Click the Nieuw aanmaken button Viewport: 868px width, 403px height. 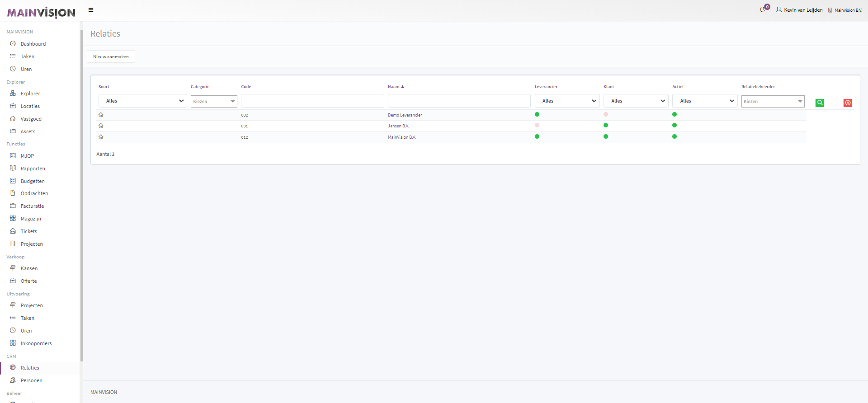point(111,56)
